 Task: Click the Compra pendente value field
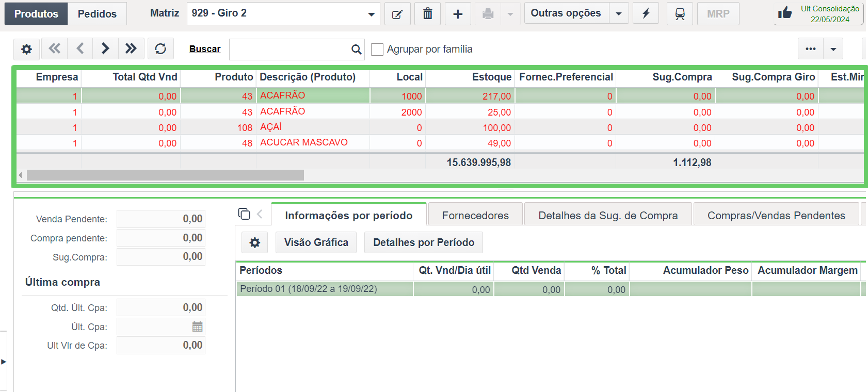[x=161, y=238]
